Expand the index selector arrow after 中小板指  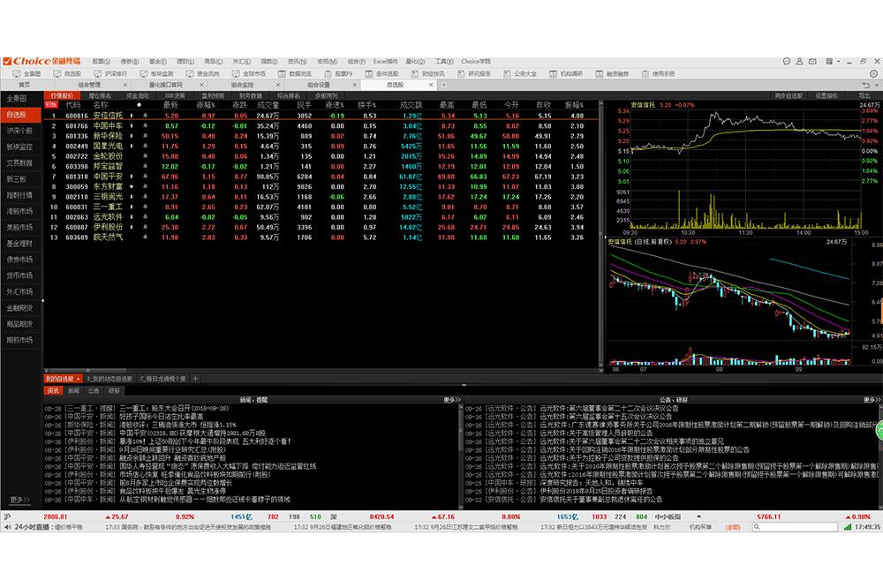tap(698, 516)
